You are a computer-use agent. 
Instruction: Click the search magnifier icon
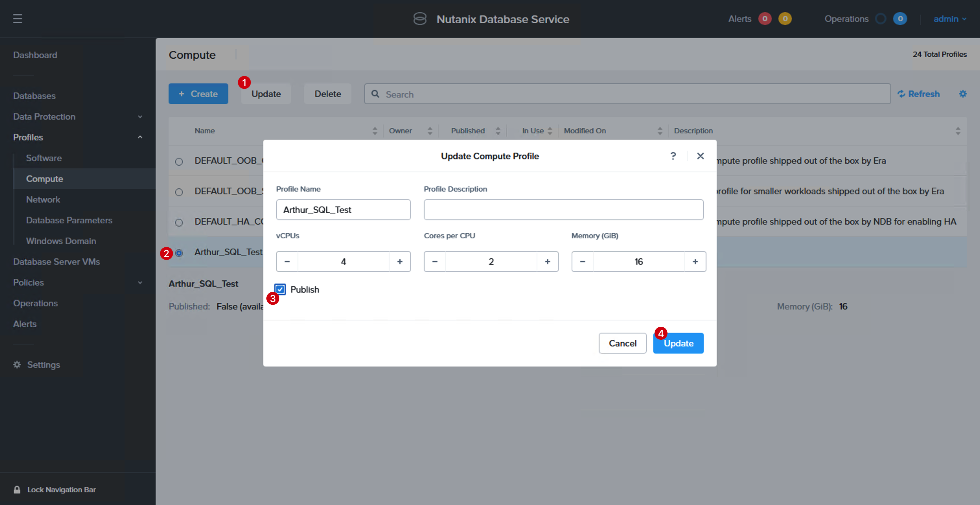(x=375, y=94)
